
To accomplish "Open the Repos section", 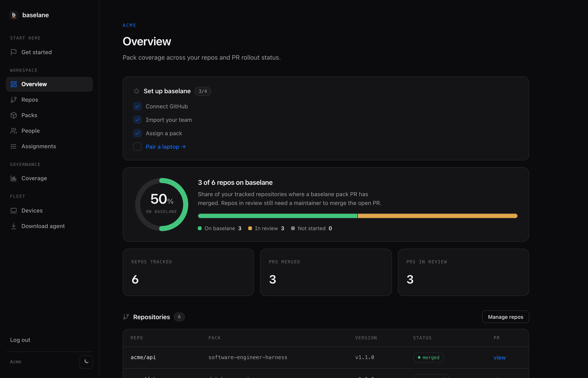I will [49, 100].
